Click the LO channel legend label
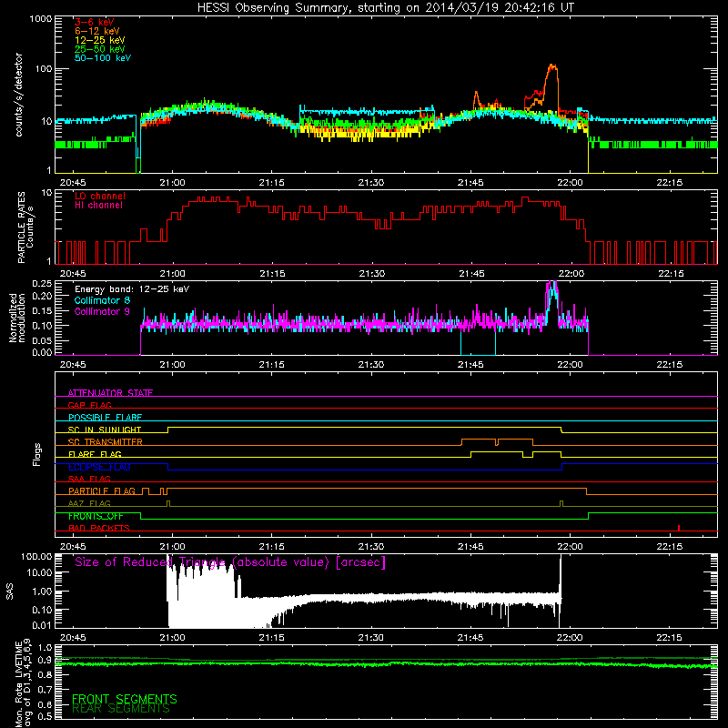 coord(100,196)
